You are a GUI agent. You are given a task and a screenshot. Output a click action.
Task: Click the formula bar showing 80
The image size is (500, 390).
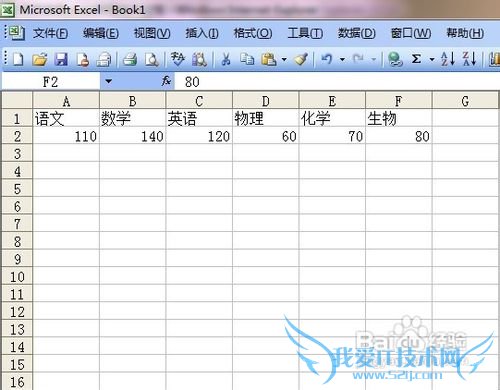coord(337,81)
